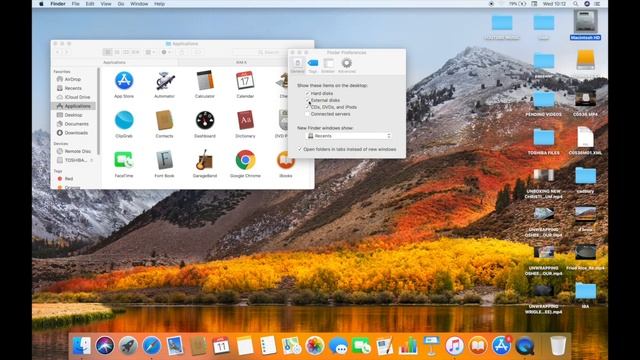Screen dimensions: 640x360
Task: Open the File menu
Action: 76,4
